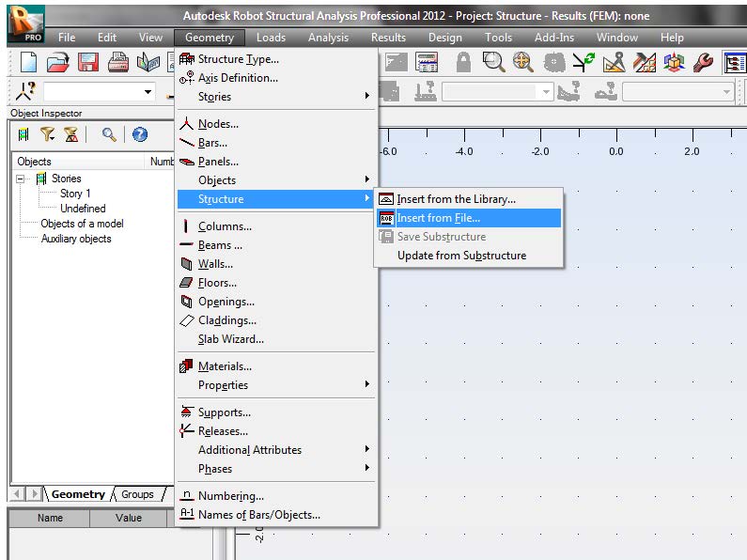Click the wrench preferences icon
This screenshot has width=747, height=560.
click(703, 62)
